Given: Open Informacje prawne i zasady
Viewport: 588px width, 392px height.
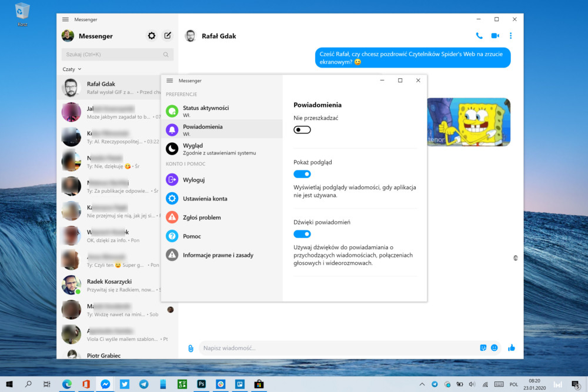Looking at the screenshot, I should [222, 255].
